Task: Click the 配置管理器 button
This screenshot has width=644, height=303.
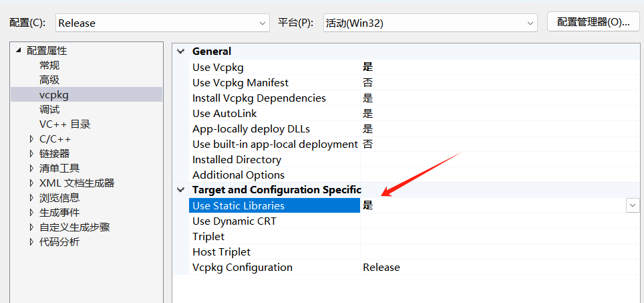Action: (x=589, y=21)
